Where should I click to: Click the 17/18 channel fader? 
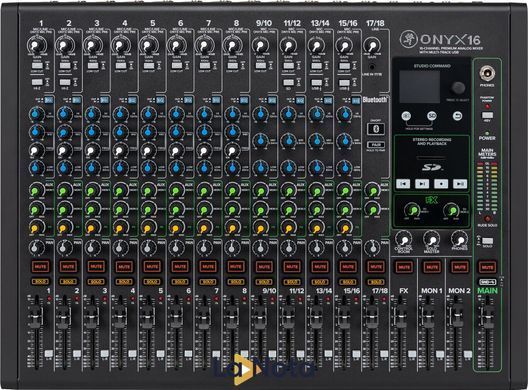(x=371, y=318)
